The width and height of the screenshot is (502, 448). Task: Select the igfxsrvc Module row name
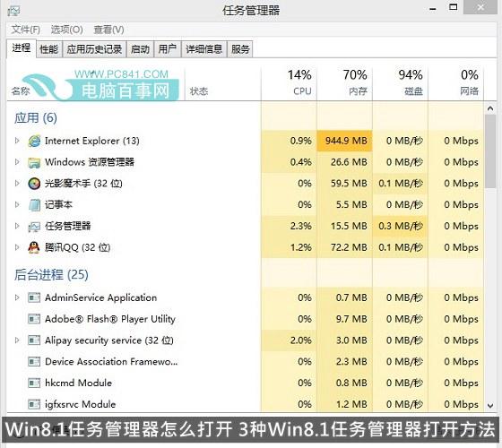[x=80, y=404]
